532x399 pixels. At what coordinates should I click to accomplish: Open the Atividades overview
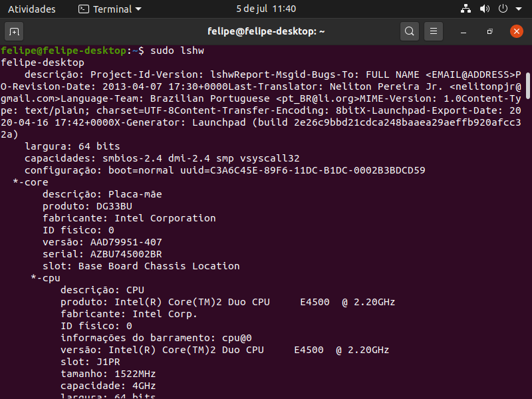[31, 9]
